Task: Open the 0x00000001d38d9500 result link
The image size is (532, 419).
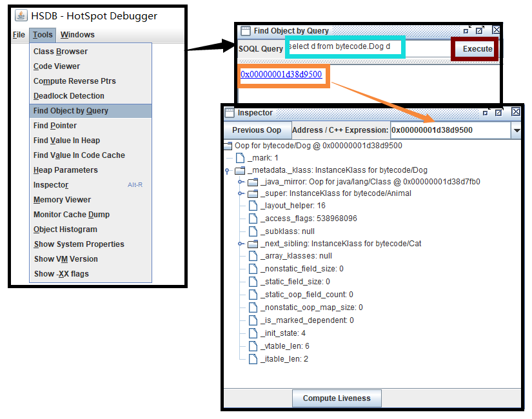Action: [281, 74]
